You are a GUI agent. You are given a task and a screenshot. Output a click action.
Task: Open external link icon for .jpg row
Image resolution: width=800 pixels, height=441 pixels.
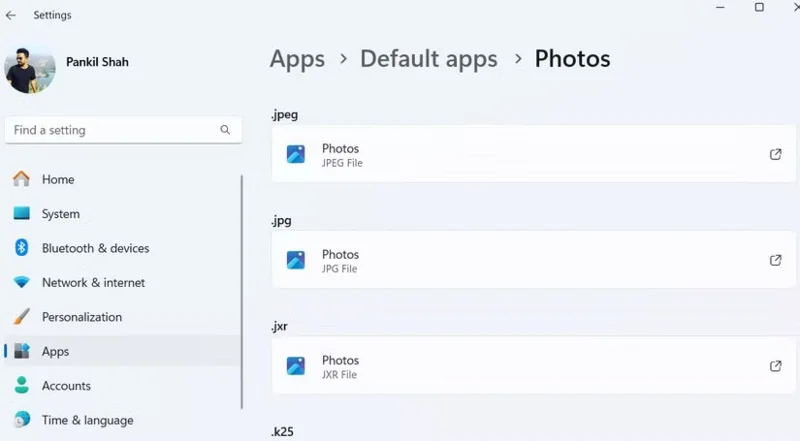point(775,260)
